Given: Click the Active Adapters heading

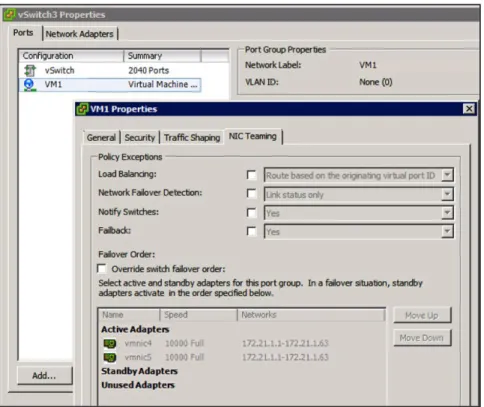Looking at the screenshot, I should tap(135, 329).
